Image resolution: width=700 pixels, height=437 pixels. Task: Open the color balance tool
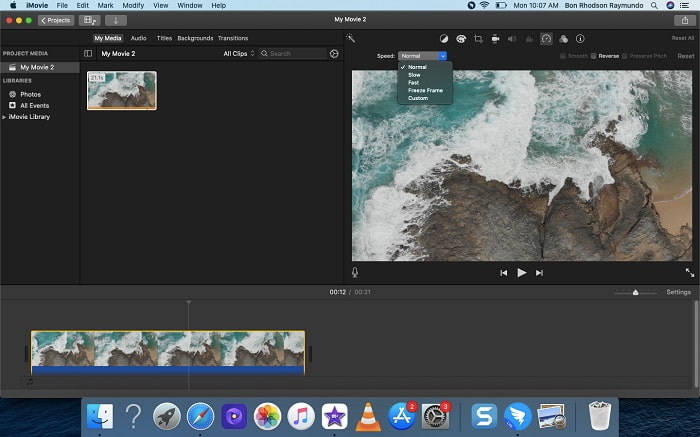444,39
